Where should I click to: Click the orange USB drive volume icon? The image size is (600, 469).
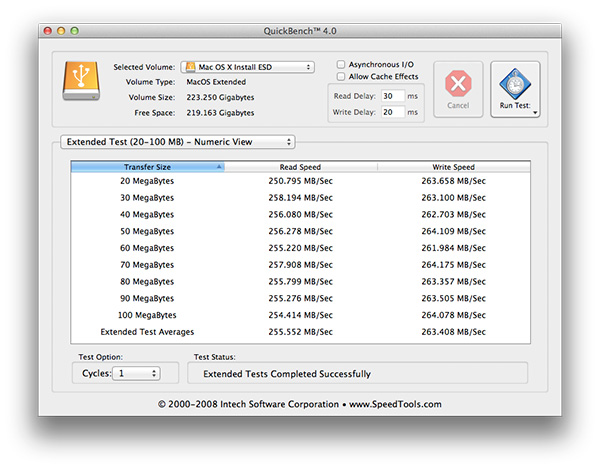tap(81, 81)
